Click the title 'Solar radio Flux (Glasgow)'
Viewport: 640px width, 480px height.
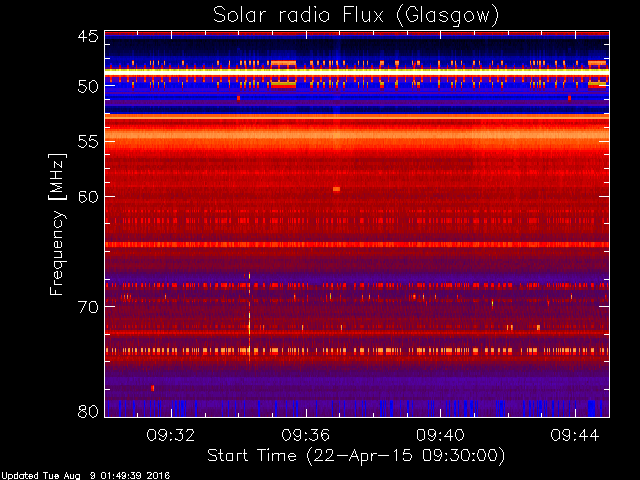click(x=356, y=16)
